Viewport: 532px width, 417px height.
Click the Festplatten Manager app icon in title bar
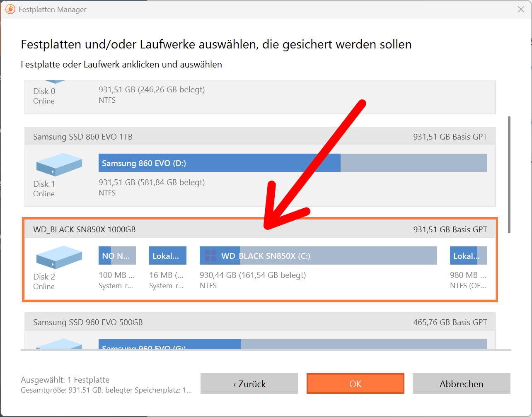10,10
